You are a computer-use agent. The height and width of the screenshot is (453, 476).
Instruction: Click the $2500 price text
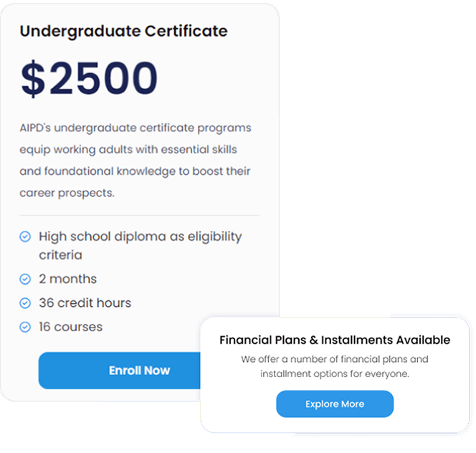click(x=89, y=79)
